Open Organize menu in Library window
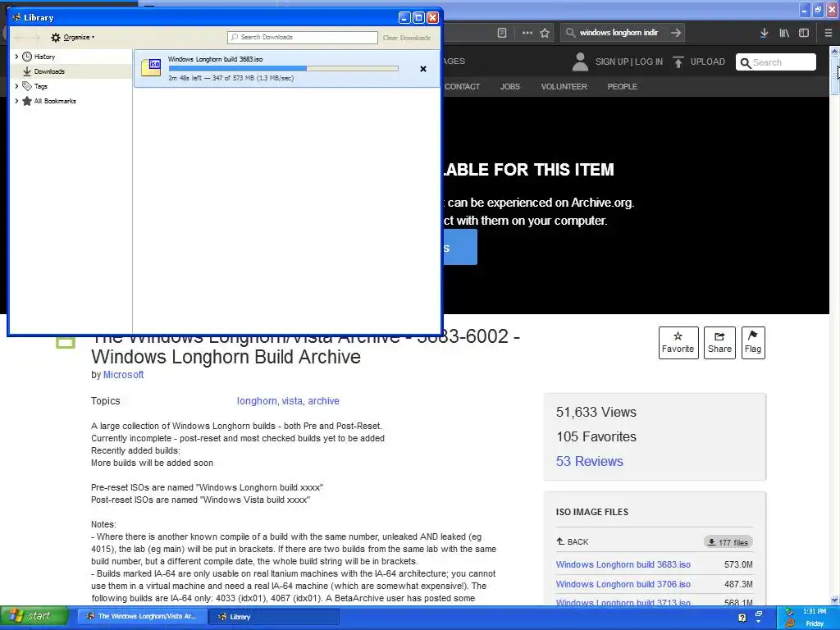The height and width of the screenshot is (630, 840). coord(72,37)
